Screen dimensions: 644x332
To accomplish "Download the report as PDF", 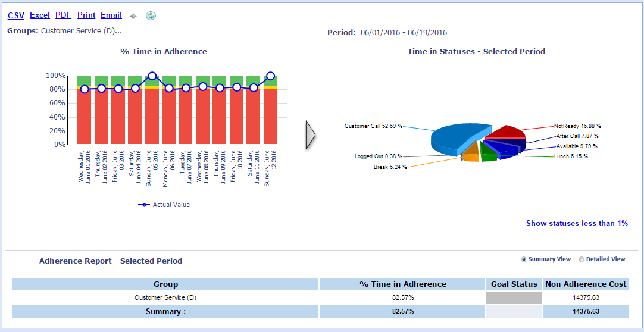I will tap(63, 15).
